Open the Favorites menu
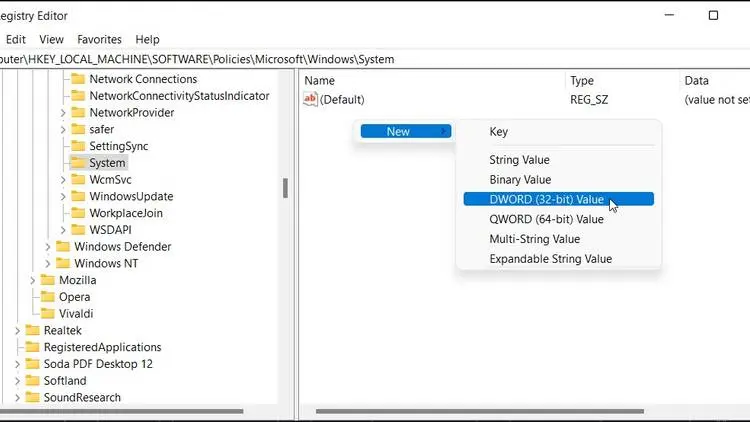Image resolution: width=750 pixels, height=422 pixels. point(99,39)
